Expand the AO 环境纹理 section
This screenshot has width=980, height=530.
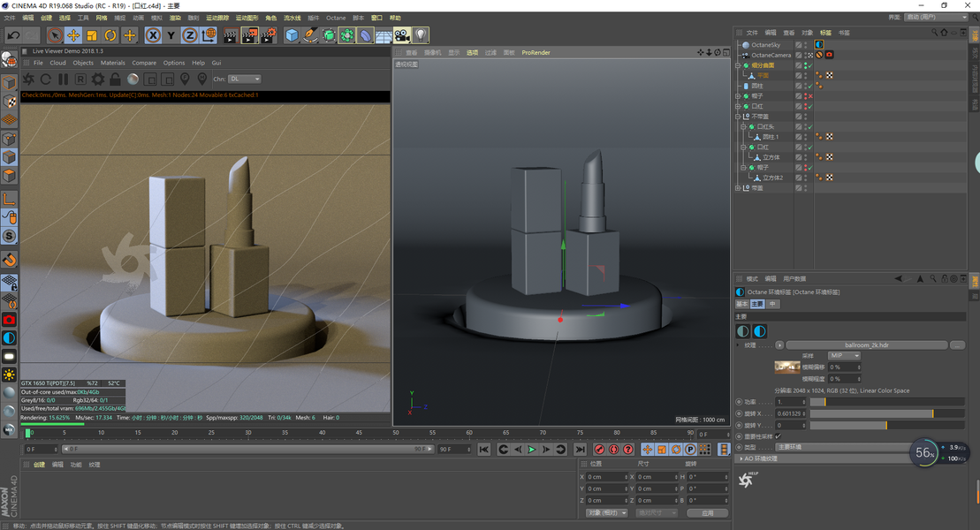tap(741, 458)
